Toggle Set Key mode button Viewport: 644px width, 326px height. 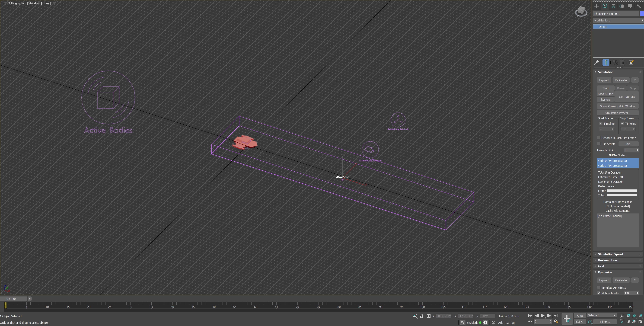(x=580, y=322)
